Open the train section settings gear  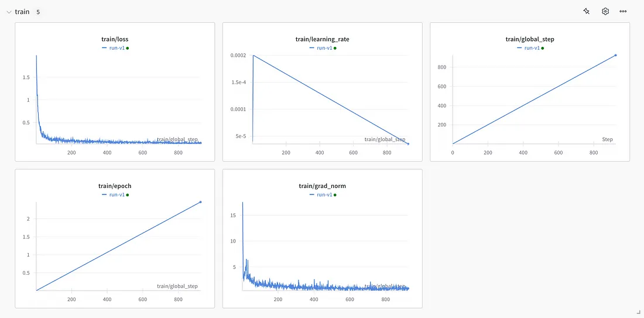coord(605,12)
